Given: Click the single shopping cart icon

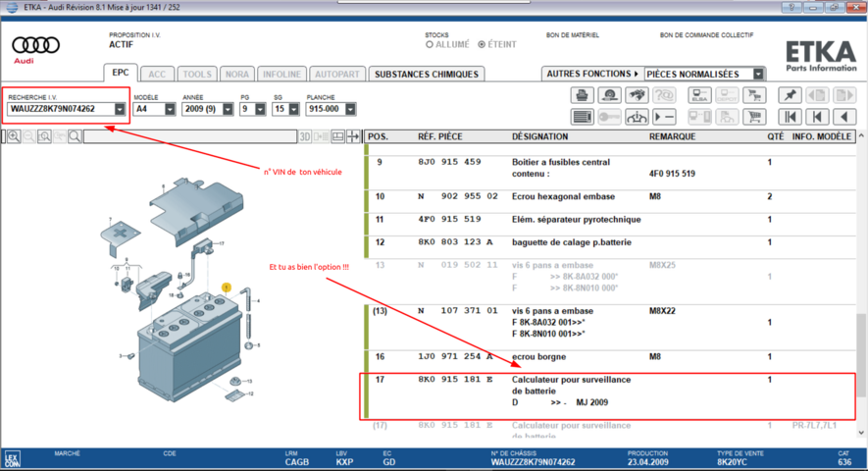Looking at the screenshot, I should (754, 117).
